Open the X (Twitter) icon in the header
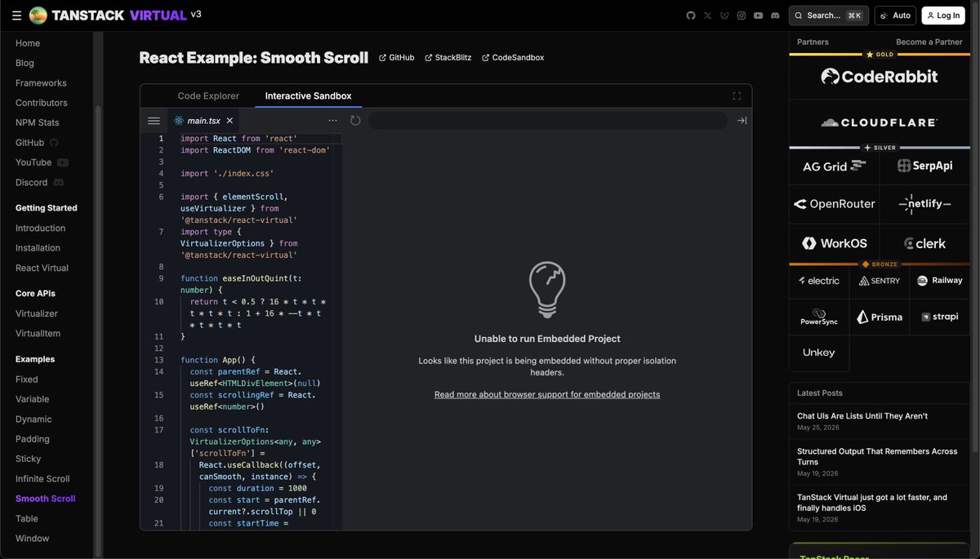The width and height of the screenshot is (980, 559). pyautogui.click(x=707, y=16)
